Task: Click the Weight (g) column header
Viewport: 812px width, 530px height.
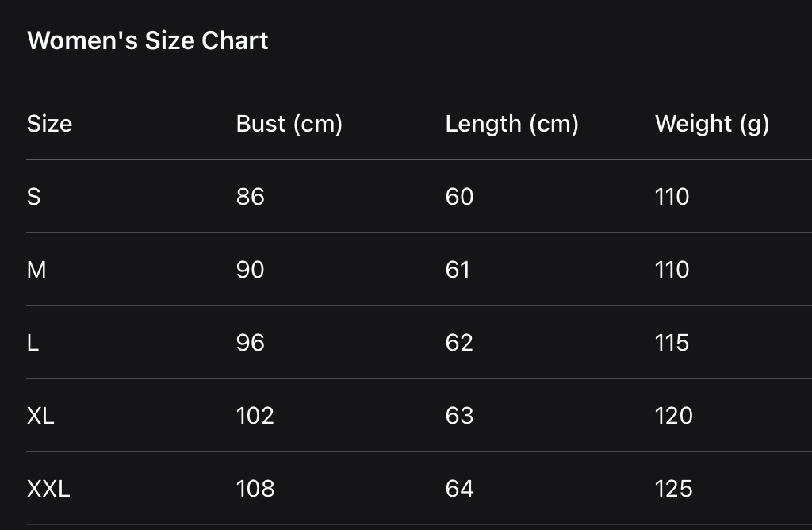Action: [x=711, y=124]
